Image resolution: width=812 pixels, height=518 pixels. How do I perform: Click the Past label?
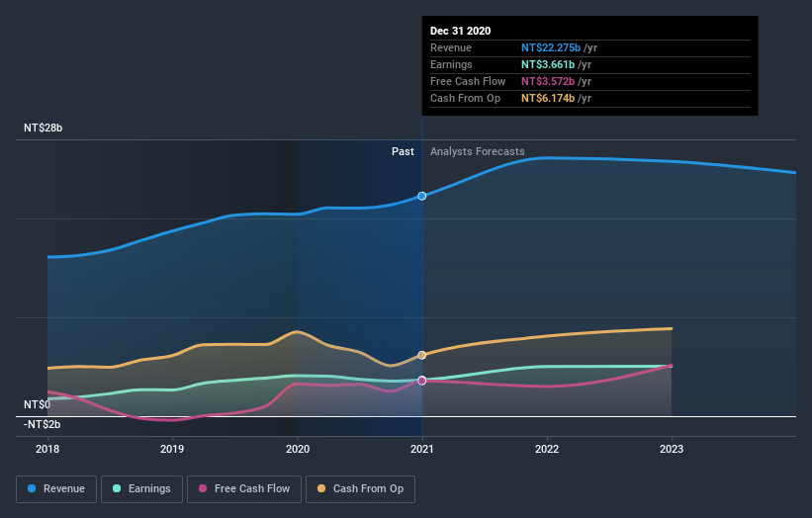click(x=403, y=151)
